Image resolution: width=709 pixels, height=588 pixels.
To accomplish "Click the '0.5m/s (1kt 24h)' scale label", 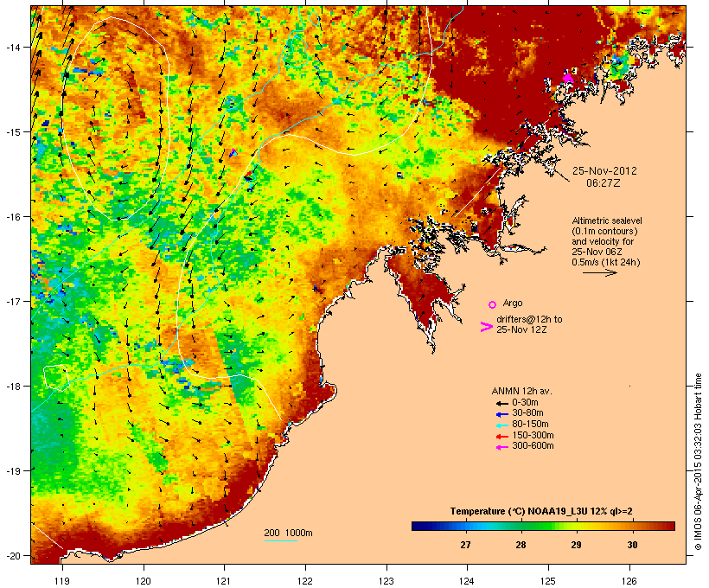I will [606, 262].
